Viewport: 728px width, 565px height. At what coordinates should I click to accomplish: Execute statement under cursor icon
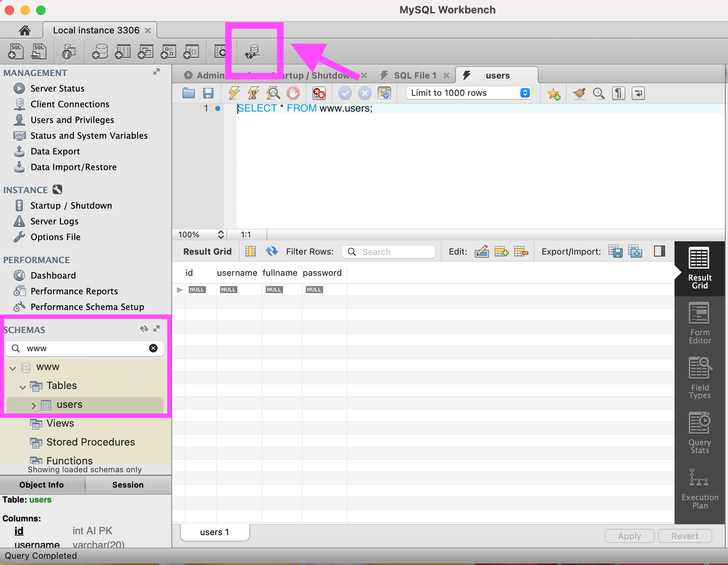(254, 93)
